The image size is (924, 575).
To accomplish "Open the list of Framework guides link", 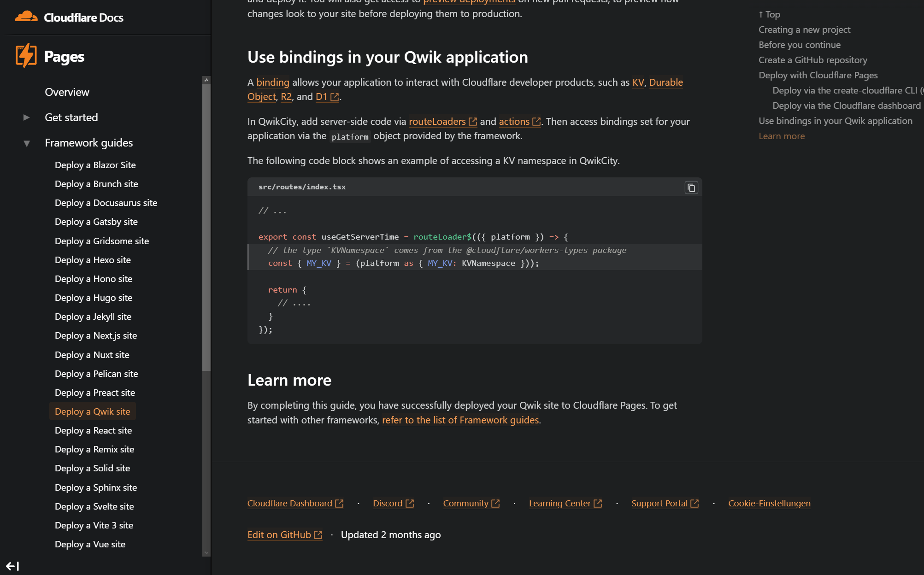I will pyautogui.click(x=460, y=420).
